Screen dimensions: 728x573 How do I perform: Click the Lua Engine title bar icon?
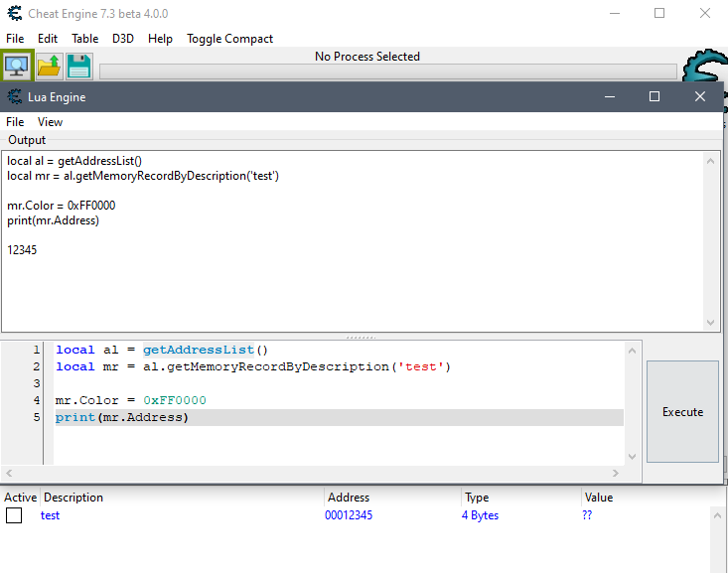click(14, 96)
